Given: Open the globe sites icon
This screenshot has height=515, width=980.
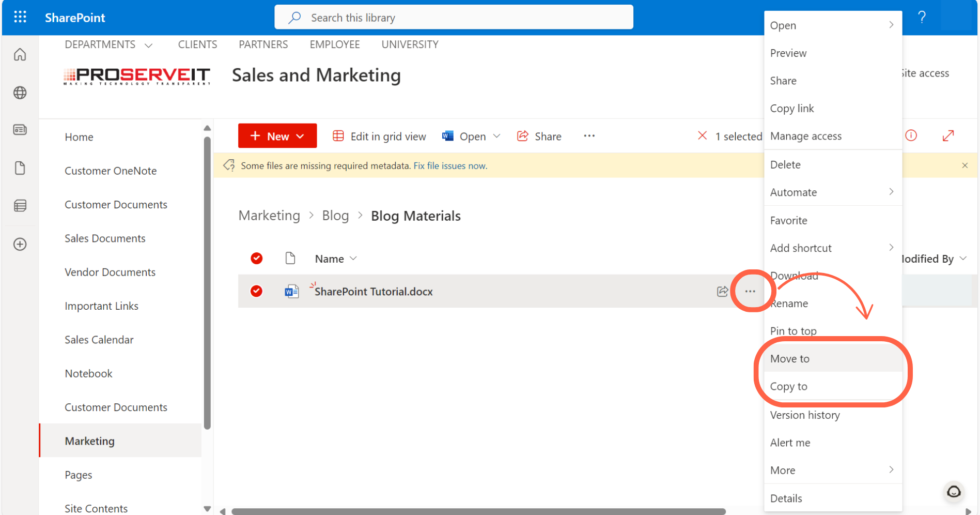Looking at the screenshot, I should point(20,93).
